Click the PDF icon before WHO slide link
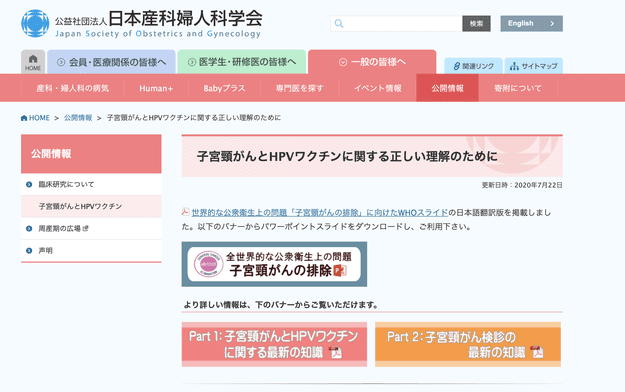 click(x=185, y=211)
